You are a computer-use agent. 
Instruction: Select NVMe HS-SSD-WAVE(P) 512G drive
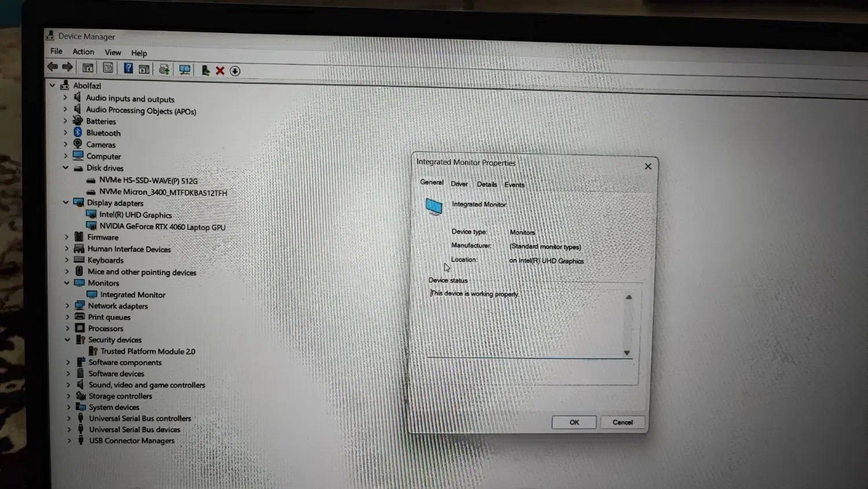point(148,181)
